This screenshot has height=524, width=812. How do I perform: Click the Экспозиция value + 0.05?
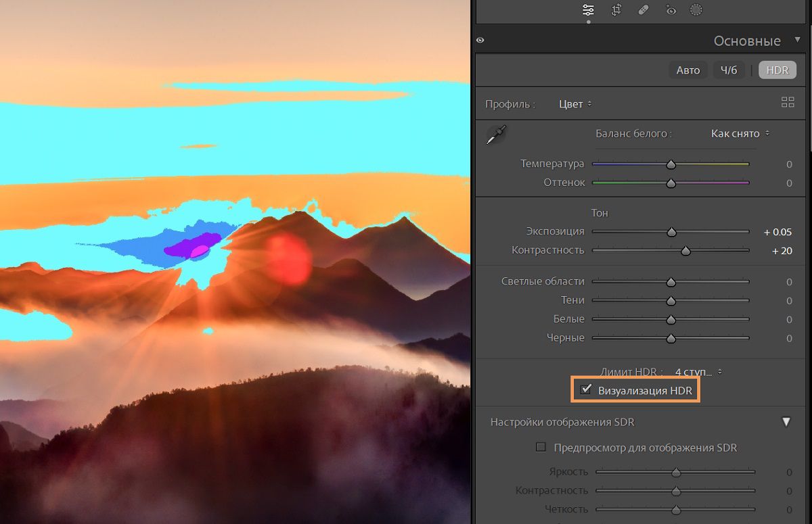coord(777,232)
